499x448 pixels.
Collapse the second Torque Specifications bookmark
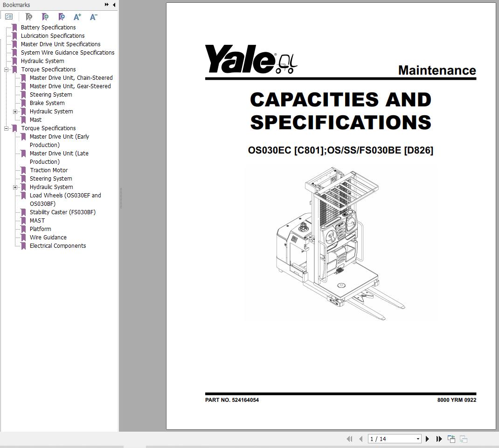click(x=6, y=128)
